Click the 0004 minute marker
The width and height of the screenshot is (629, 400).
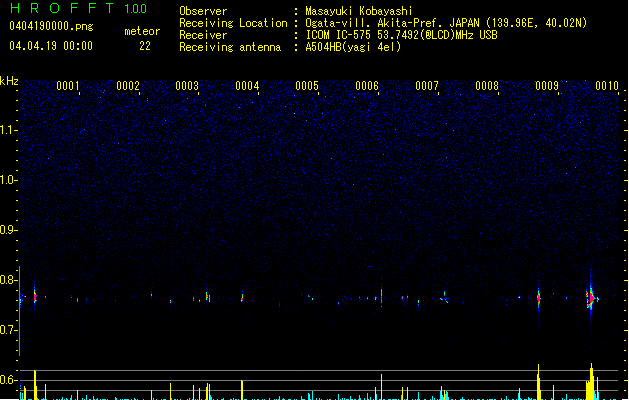click(247, 86)
